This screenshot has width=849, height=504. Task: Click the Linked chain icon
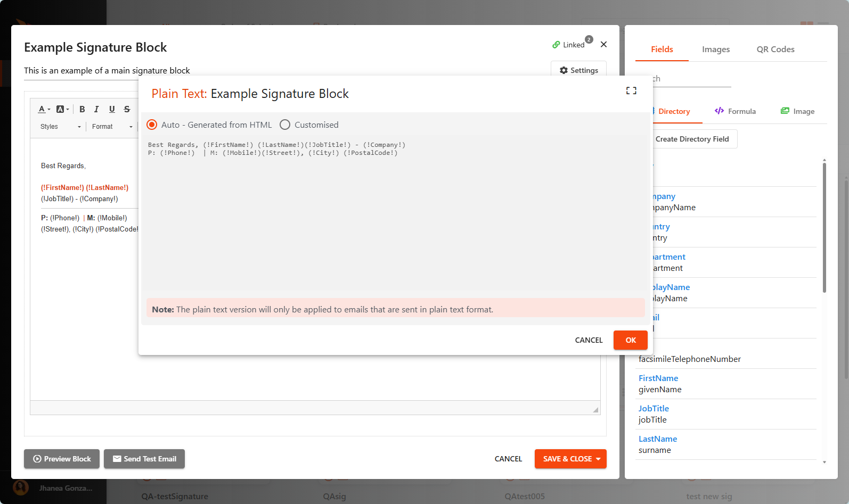(x=556, y=45)
